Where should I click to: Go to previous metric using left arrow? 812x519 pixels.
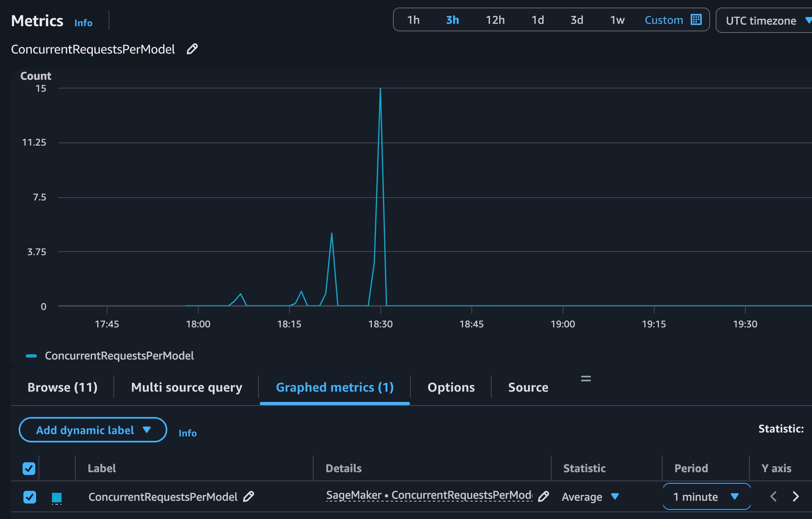[x=773, y=496]
